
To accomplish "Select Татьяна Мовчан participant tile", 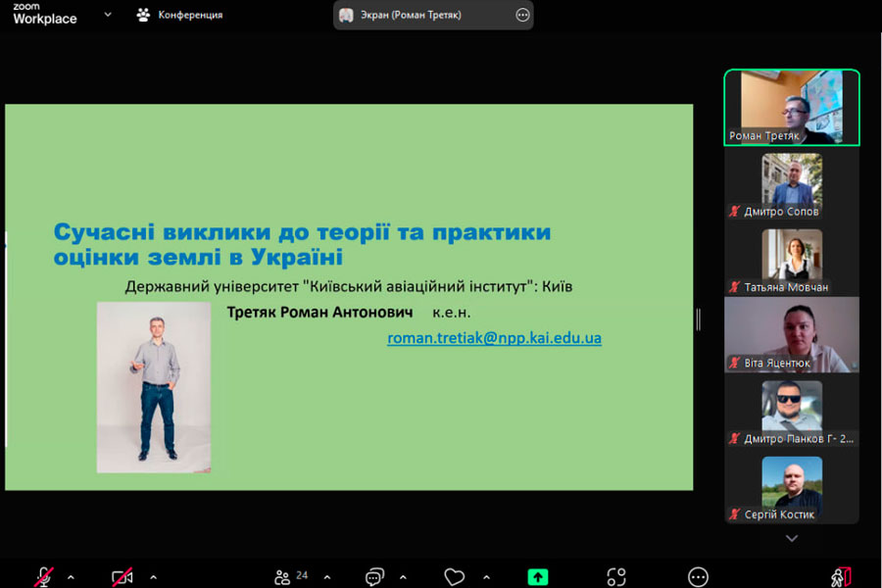I will coord(792,261).
